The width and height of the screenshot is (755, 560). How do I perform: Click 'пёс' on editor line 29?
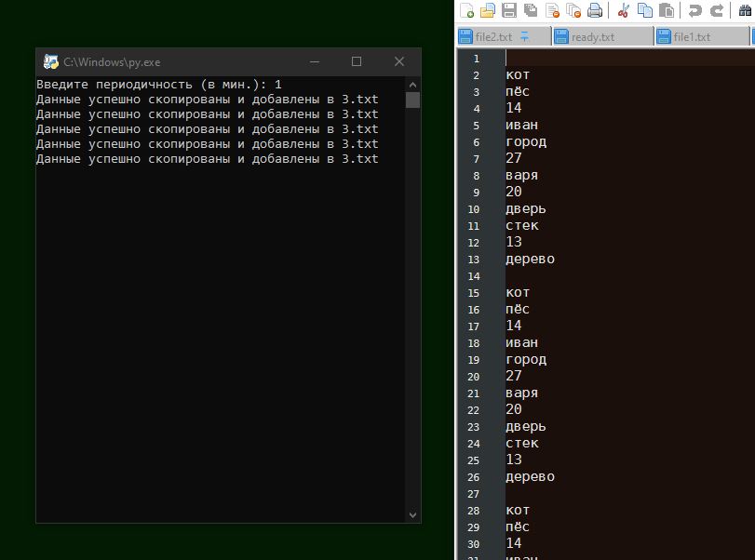[x=518, y=527]
